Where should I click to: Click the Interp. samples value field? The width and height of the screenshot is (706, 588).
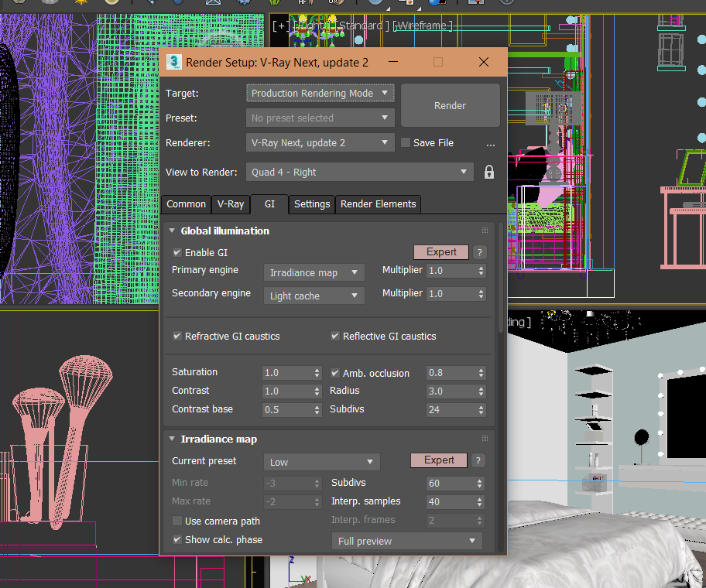point(451,502)
